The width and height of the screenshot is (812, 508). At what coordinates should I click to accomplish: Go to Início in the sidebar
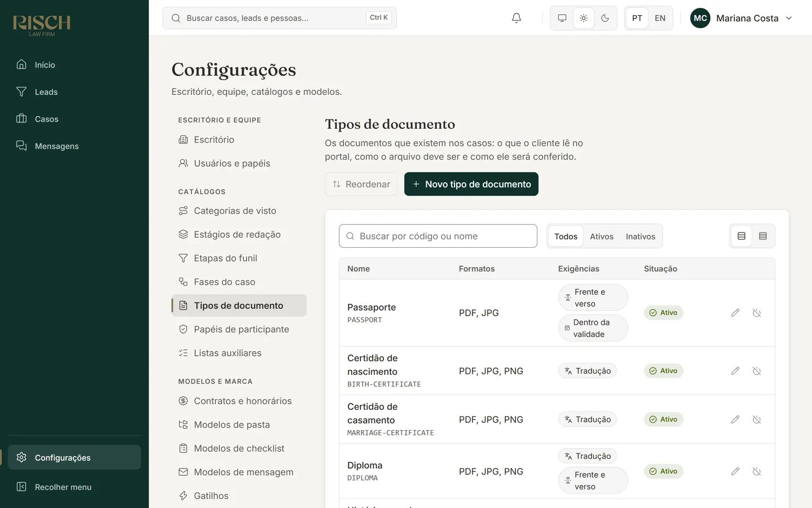74,65
